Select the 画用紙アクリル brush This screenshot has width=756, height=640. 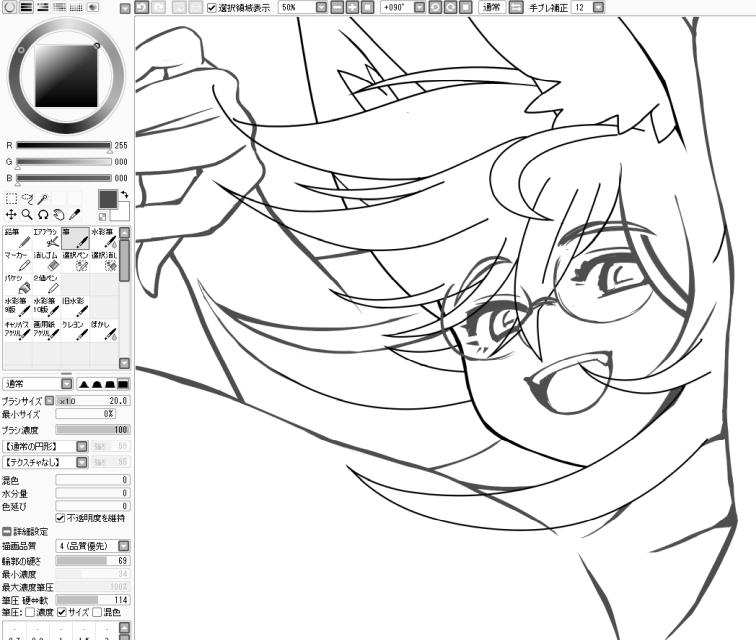(x=46, y=331)
